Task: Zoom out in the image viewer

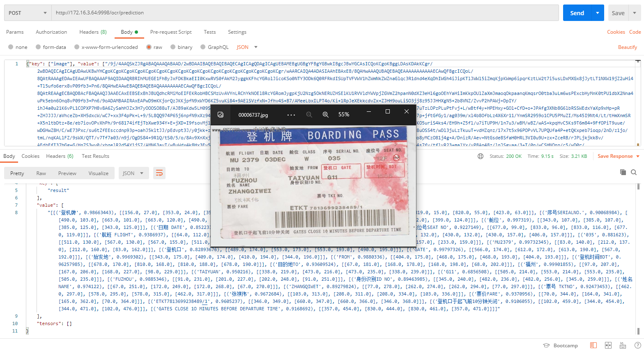Action: tap(309, 115)
